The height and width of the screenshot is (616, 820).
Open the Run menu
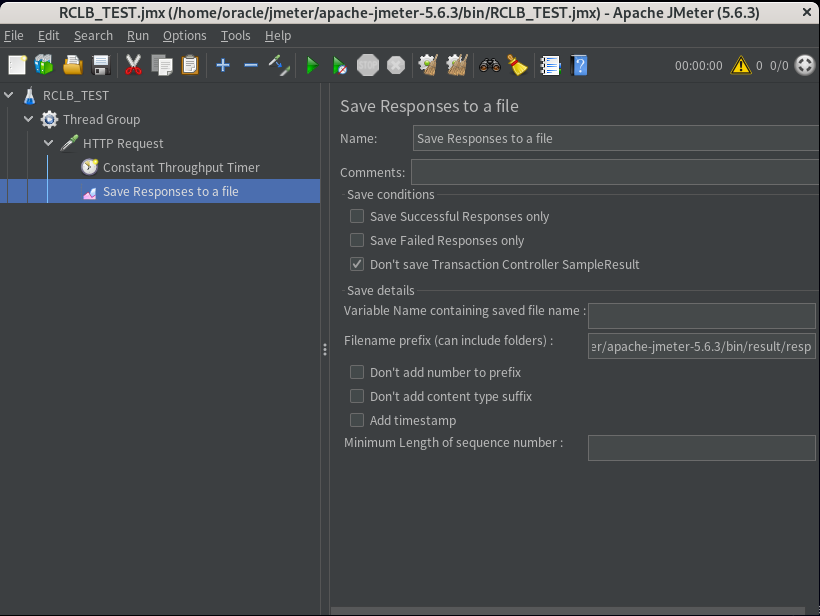(137, 35)
